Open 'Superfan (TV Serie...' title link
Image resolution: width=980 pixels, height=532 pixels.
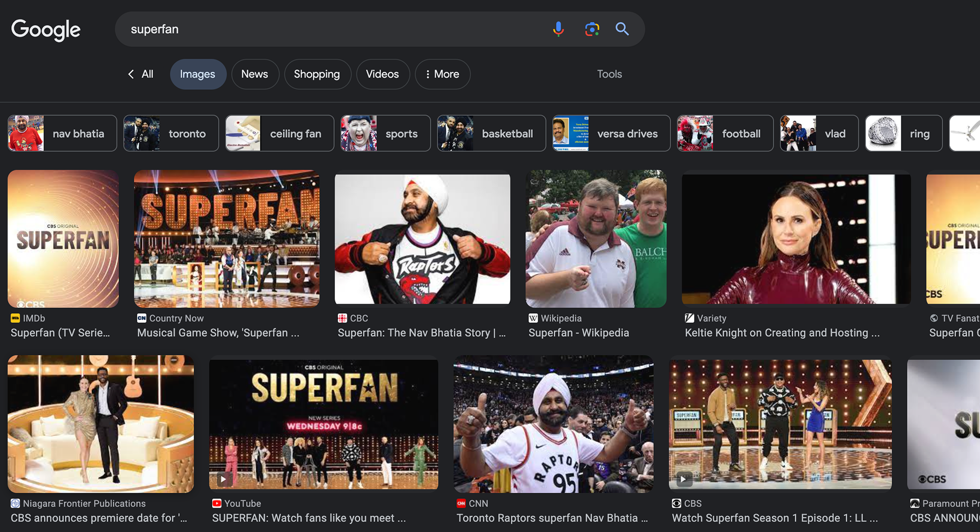[60, 333]
